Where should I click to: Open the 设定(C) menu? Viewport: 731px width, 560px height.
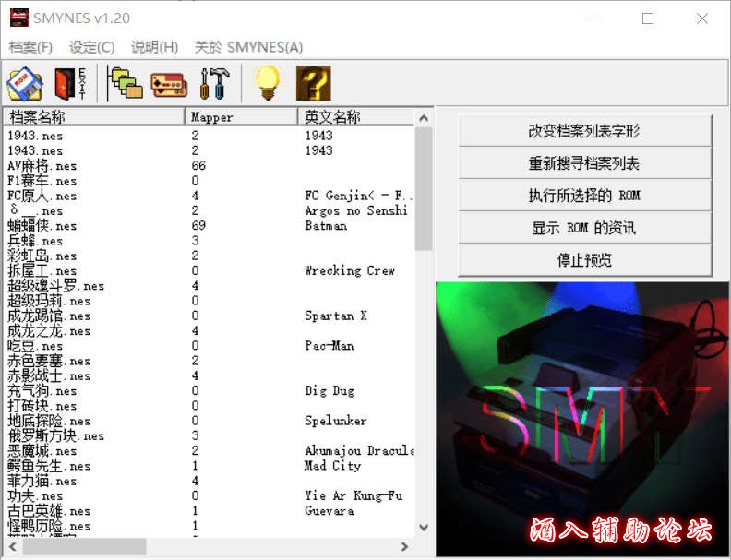pos(92,47)
